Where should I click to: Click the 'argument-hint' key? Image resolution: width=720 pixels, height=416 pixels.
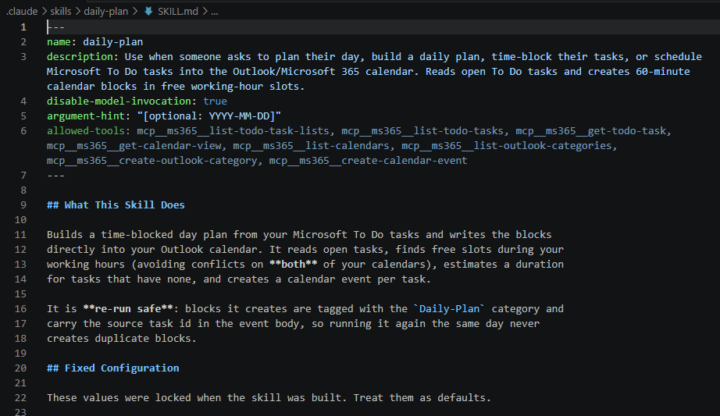click(x=85, y=116)
